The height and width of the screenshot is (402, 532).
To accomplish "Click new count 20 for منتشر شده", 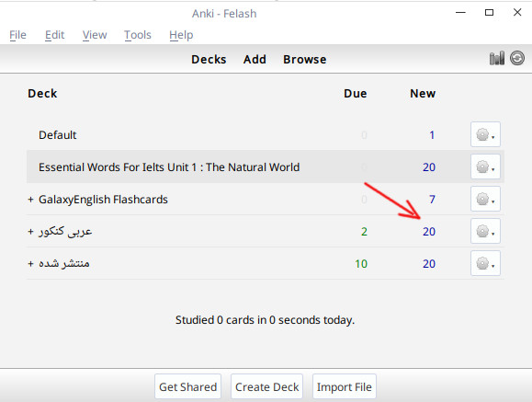I will pyautogui.click(x=429, y=264).
